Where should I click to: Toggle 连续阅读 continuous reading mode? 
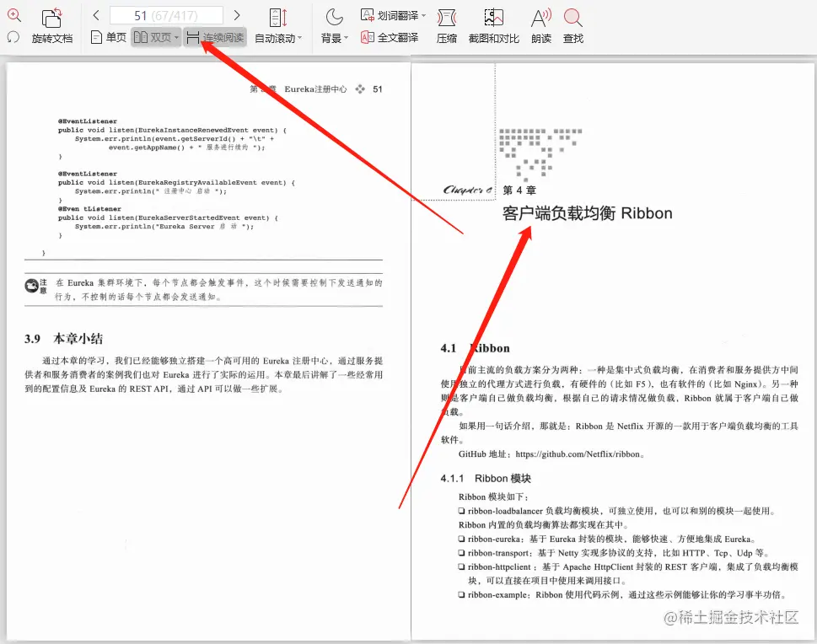[x=215, y=37]
